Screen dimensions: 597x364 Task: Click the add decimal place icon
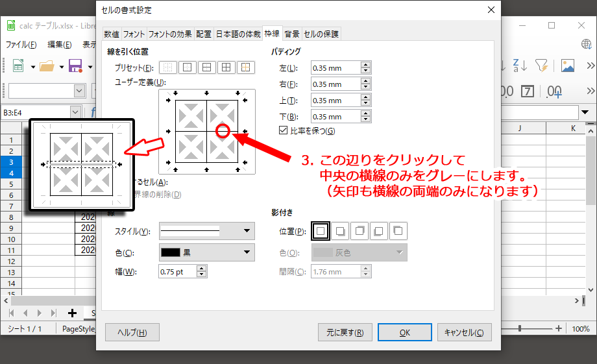point(554,91)
